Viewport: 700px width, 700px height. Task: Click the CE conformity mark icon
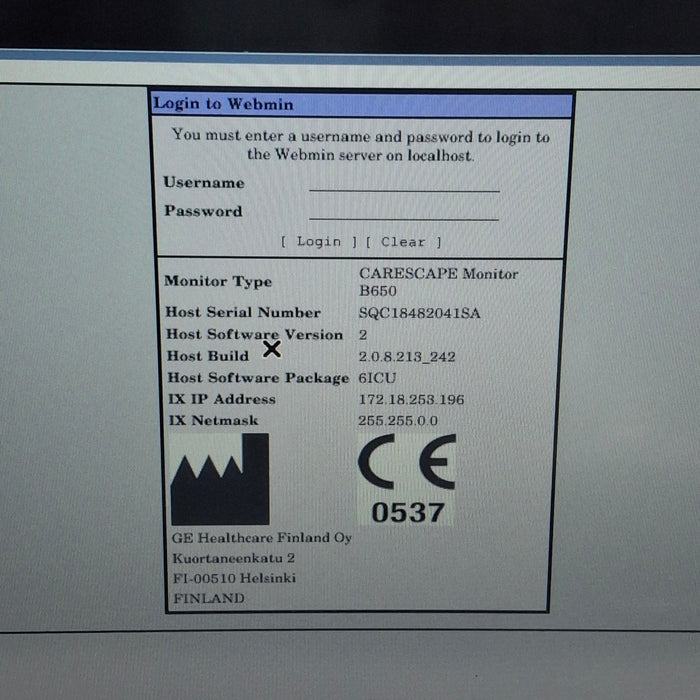coord(406,463)
